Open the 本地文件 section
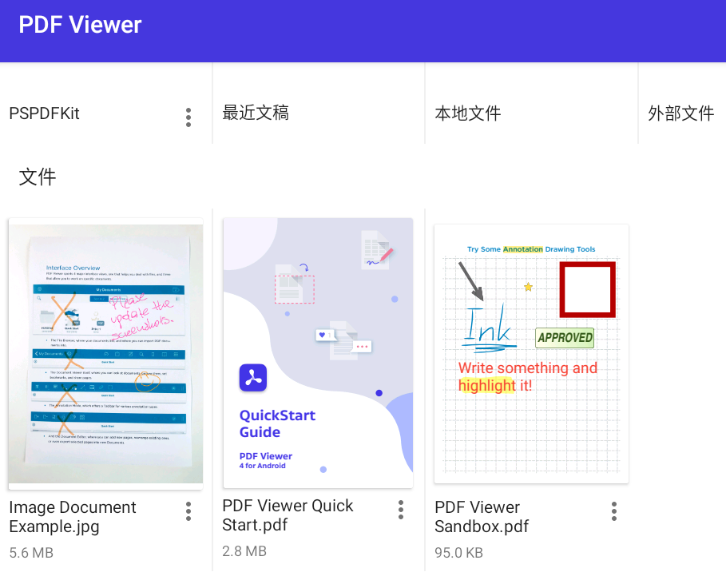Screen dimensions: 726x588 point(468,113)
